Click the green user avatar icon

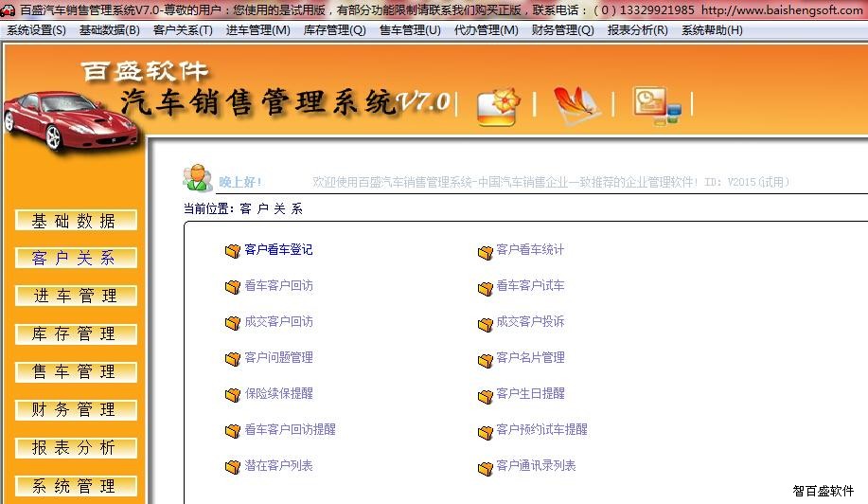tap(198, 177)
